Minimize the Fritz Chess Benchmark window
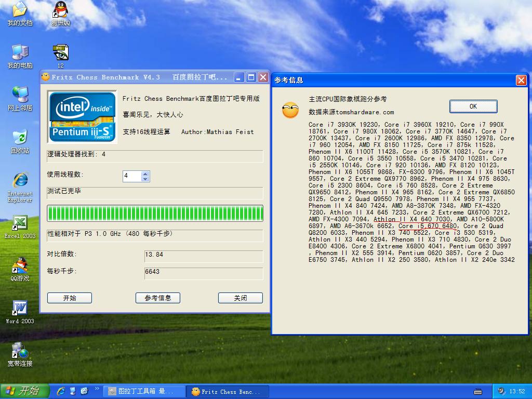The image size is (532, 399). (239, 77)
